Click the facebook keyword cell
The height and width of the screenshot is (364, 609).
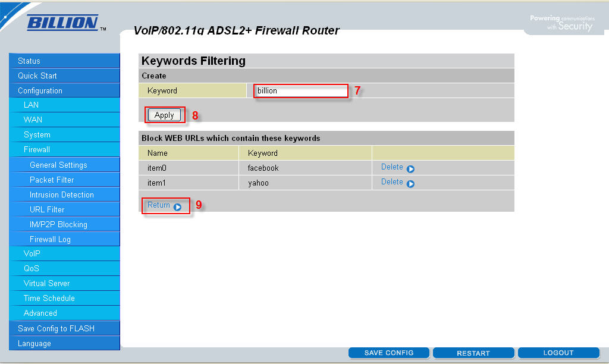305,168
